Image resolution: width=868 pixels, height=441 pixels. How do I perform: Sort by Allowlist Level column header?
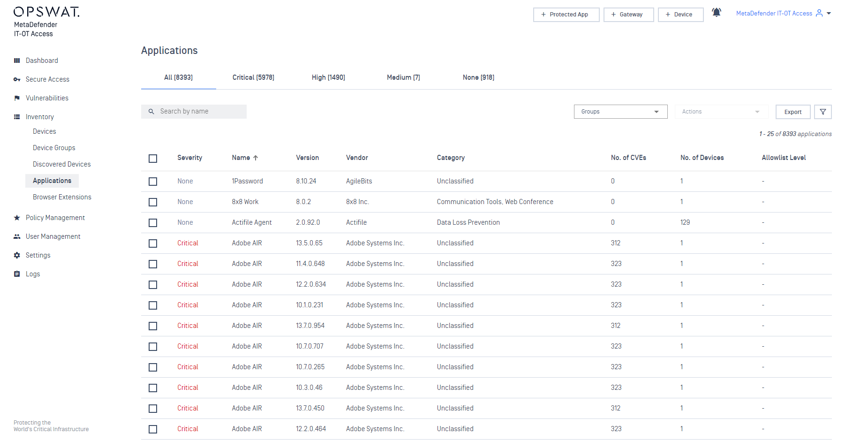(784, 158)
